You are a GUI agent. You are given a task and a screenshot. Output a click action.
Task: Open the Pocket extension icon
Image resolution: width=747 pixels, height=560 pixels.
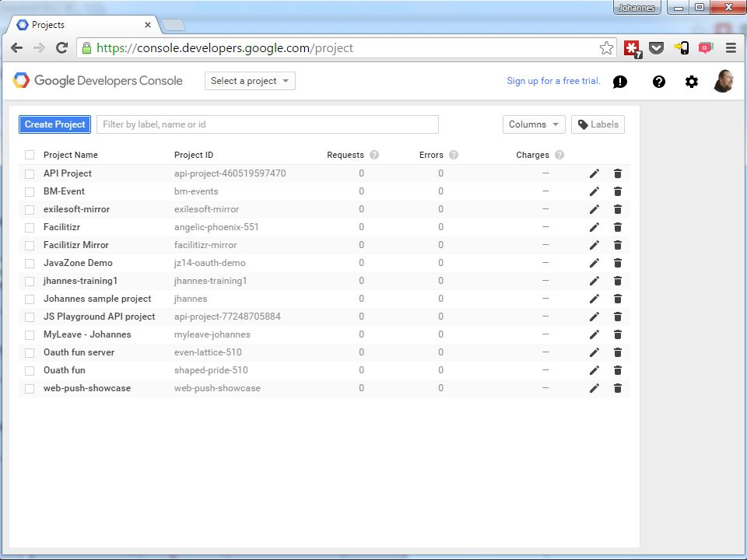657,47
